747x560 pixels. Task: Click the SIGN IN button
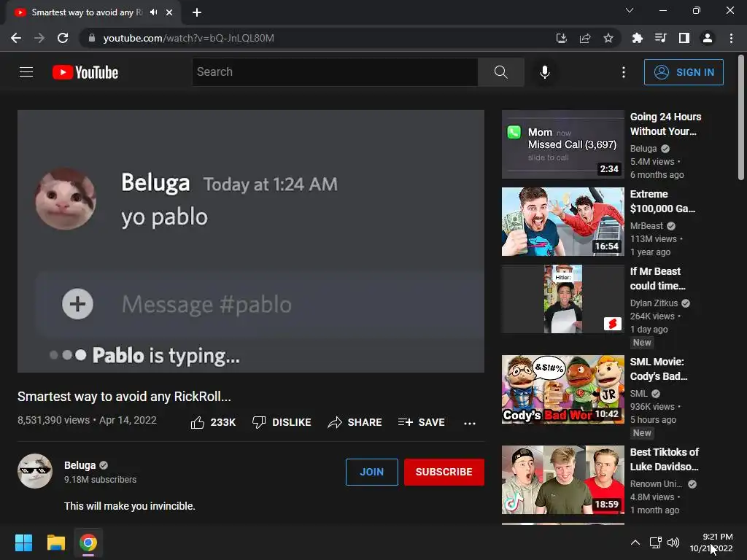(x=683, y=72)
